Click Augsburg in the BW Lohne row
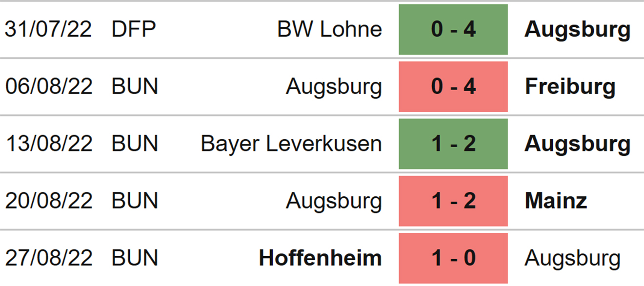Screen dimensions: 644x286 577,30
